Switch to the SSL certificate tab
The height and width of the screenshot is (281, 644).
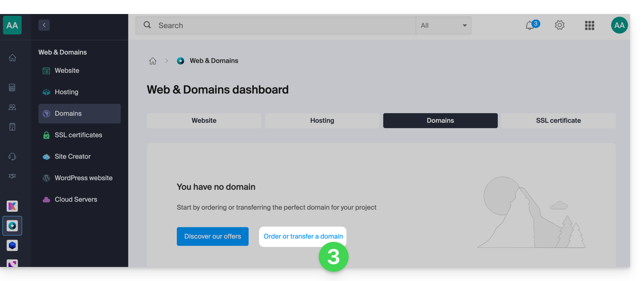coord(558,121)
